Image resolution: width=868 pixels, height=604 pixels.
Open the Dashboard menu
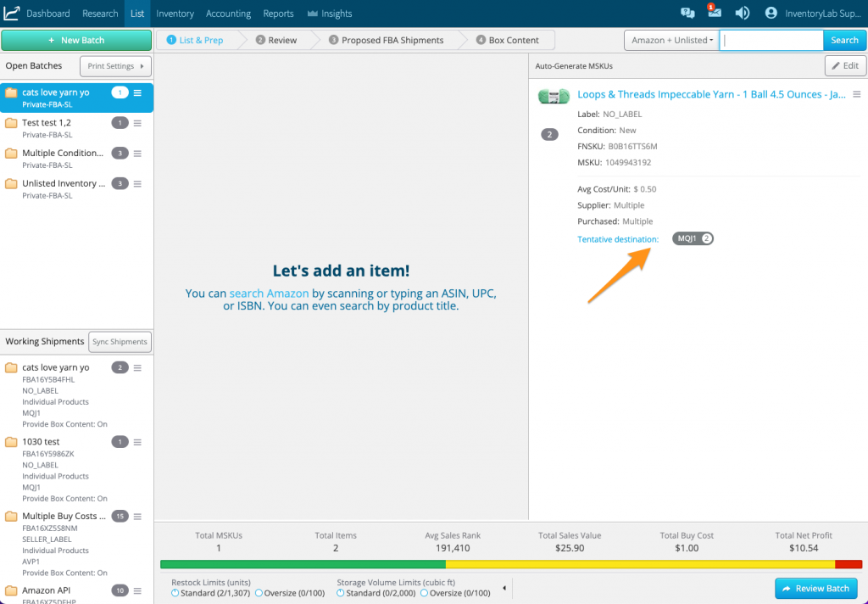(48, 14)
